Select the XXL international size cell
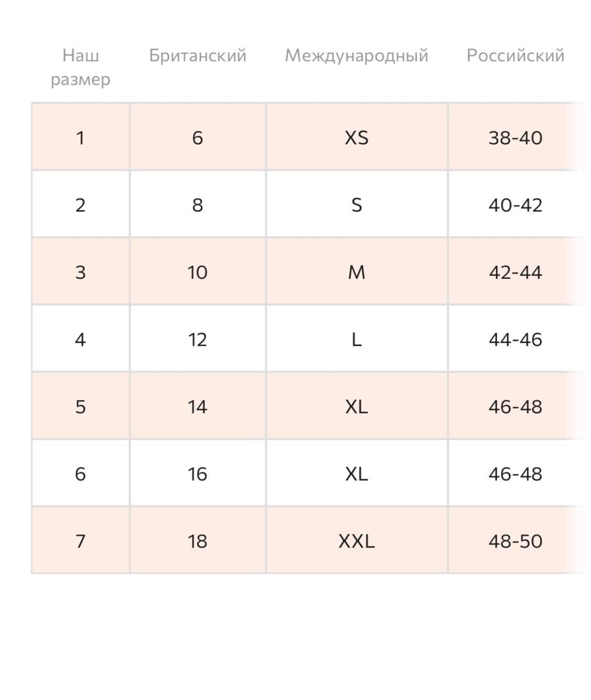This screenshot has width=591, height=700. coord(356,541)
